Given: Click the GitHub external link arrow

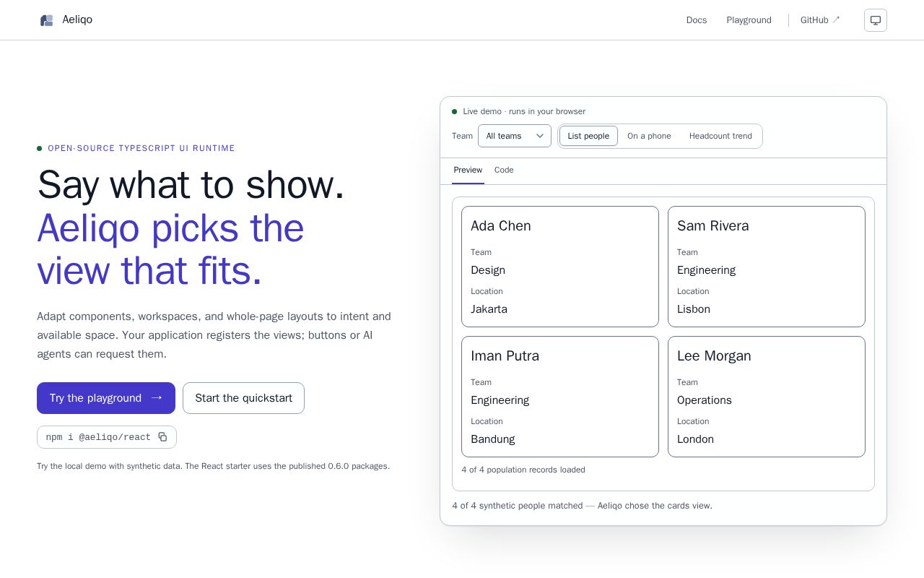Looking at the screenshot, I should [836, 20].
